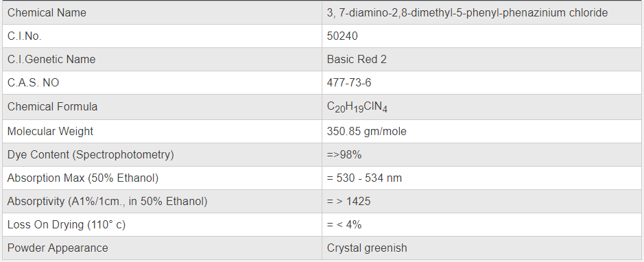Click the C.I.Genetic Name label
This screenshot has height=262, width=644.
point(51,60)
